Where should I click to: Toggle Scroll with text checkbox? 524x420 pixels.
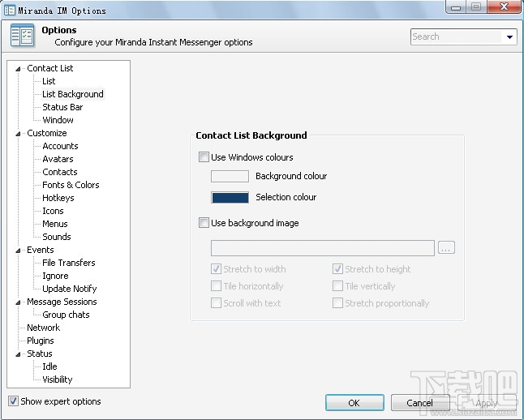(216, 303)
